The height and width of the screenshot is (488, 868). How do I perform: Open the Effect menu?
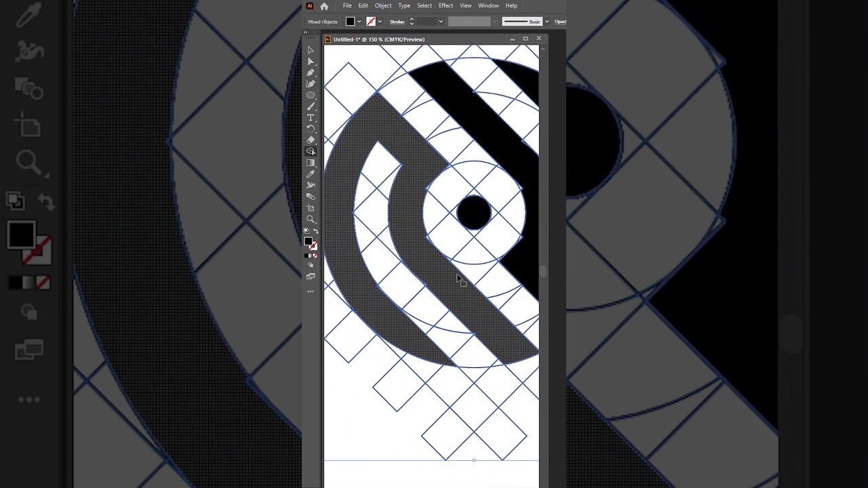(446, 6)
